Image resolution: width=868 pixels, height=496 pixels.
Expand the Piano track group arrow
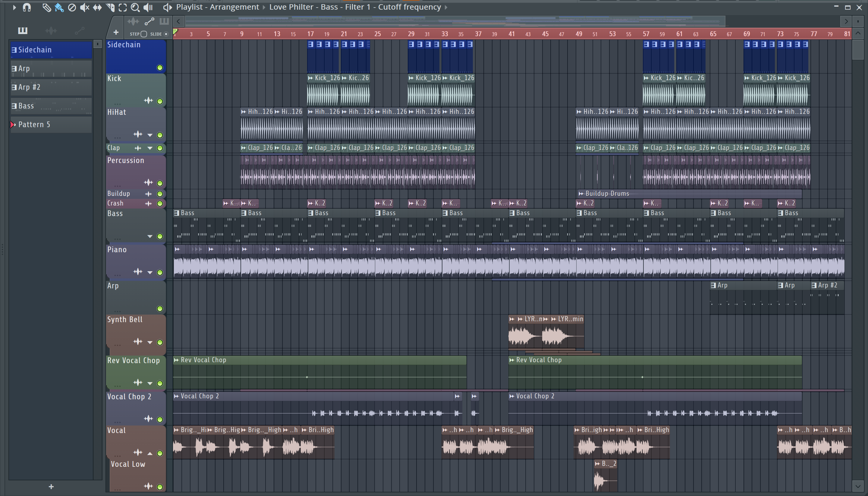(x=150, y=272)
